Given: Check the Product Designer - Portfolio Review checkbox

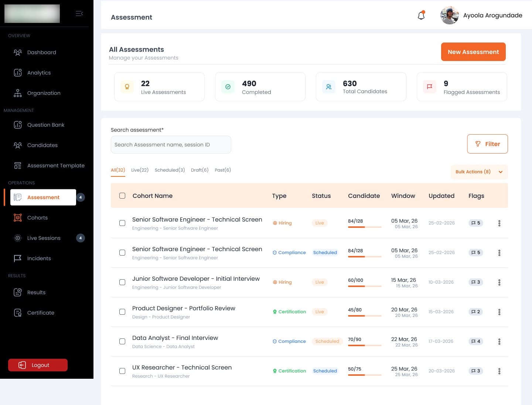Looking at the screenshot, I should [x=122, y=312].
